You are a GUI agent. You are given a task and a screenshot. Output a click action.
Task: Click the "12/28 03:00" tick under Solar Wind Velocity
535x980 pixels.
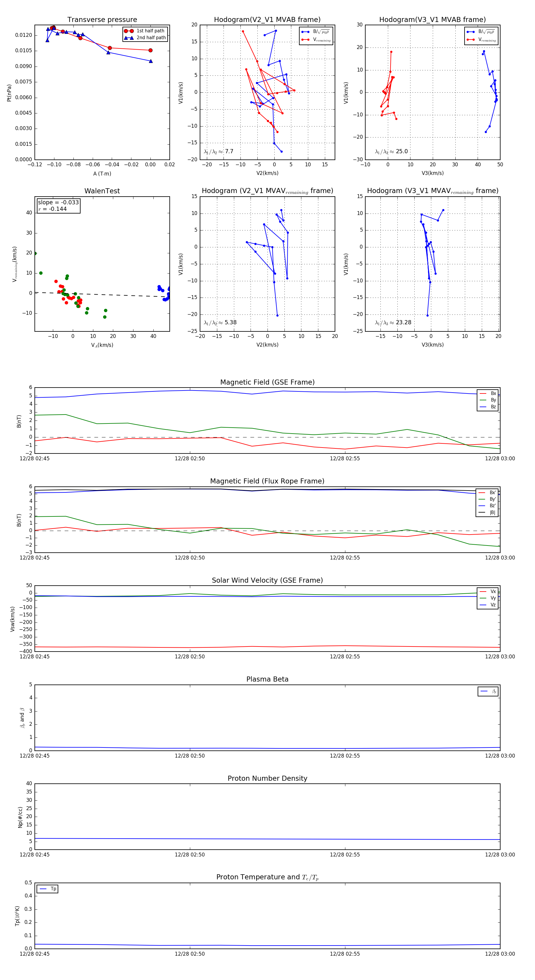500,657
